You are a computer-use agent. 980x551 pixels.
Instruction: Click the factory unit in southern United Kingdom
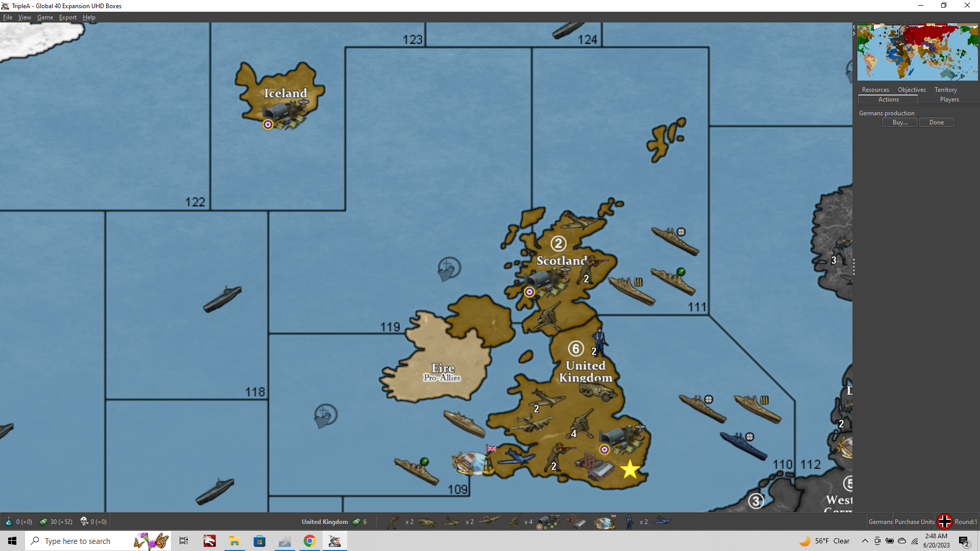(x=594, y=466)
